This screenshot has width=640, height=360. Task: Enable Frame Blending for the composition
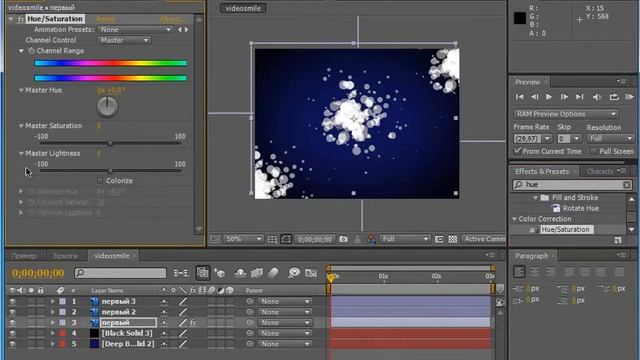point(257,273)
